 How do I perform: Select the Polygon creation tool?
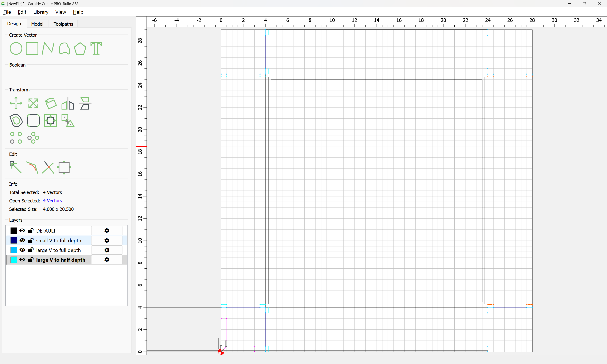(80, 48)
